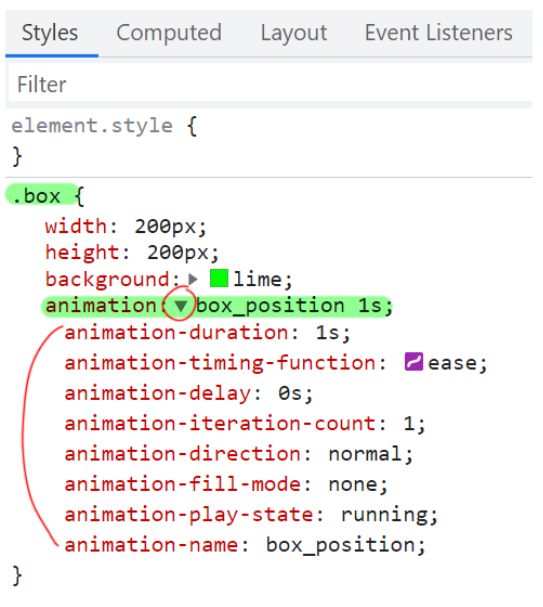Select the animation-duration property name
Viewport: 543px width, 607px height.
177,333
